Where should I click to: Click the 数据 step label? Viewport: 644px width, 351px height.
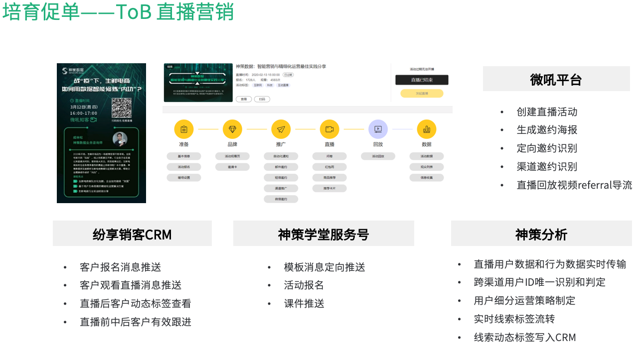(x=427, y=144)
